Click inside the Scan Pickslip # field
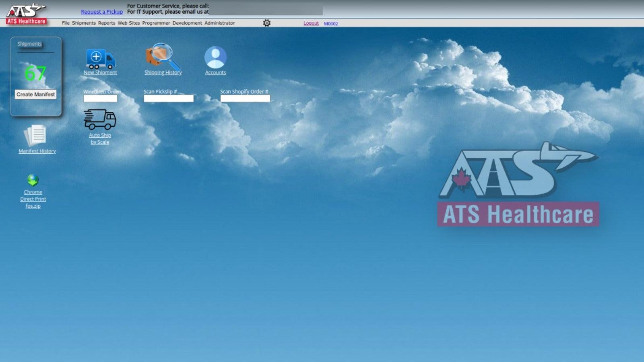 pyautogui.click(x=169, y=99)
